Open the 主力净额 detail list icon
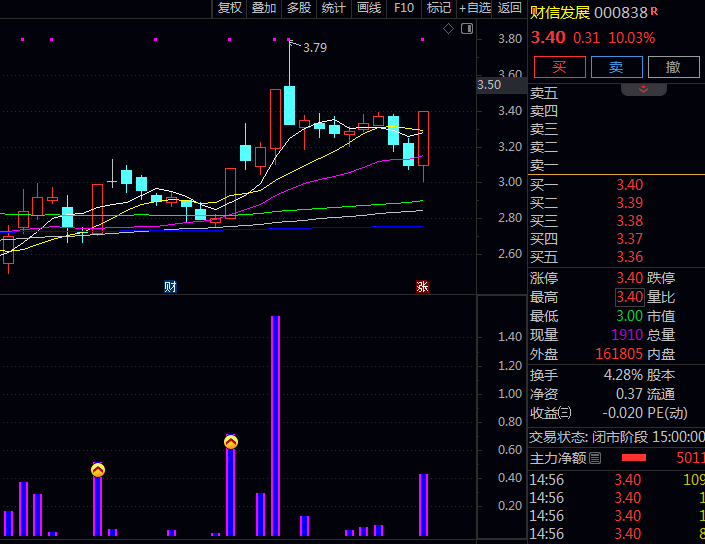The width and height of the screenshot is (705, 544). (595, 458)
